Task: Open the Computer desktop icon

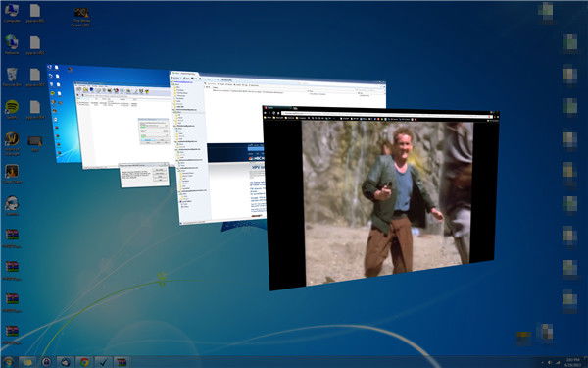Action: 12,13
